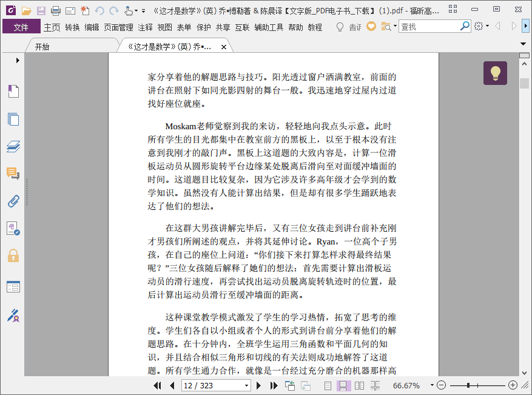The width and height of the screenshot is (532, 395).
Task: Open the 教程 tab
Action: (x=315, y=27)
